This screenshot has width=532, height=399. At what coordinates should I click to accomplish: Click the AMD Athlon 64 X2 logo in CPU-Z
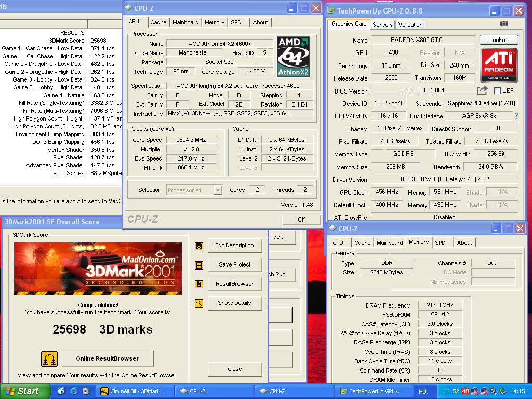coord(293,57)
